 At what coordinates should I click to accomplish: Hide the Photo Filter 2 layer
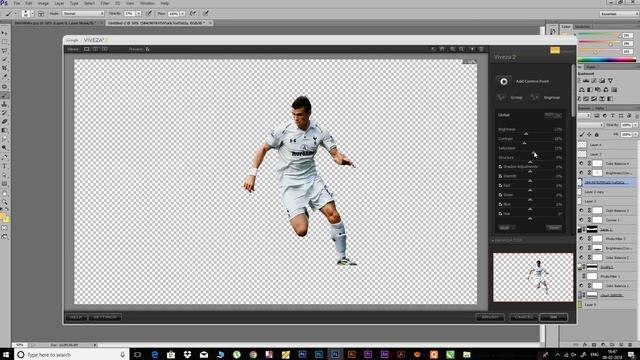click(581, 238)
